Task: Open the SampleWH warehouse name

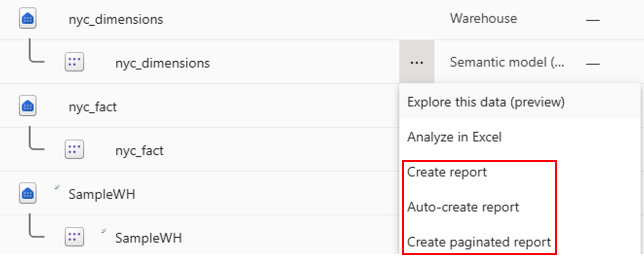Action: [x=102, y=194]
